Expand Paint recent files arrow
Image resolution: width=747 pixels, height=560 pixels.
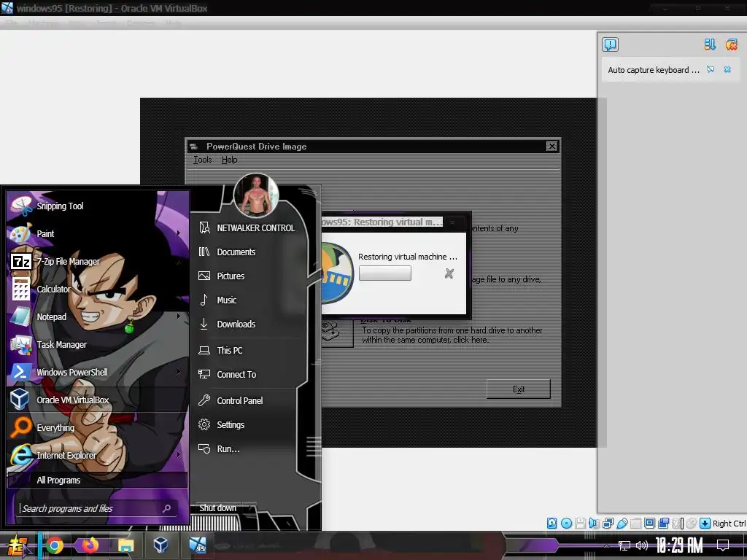(x=179, y=233)
